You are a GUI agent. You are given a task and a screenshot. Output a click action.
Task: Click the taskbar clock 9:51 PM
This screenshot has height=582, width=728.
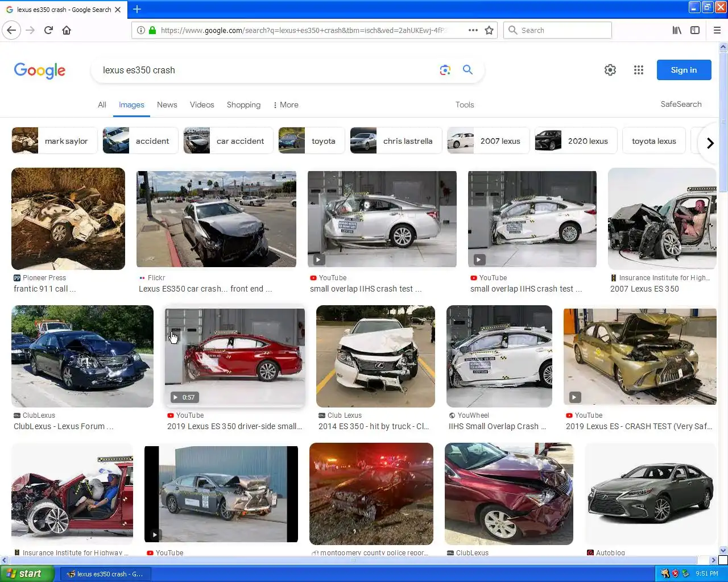707,574
